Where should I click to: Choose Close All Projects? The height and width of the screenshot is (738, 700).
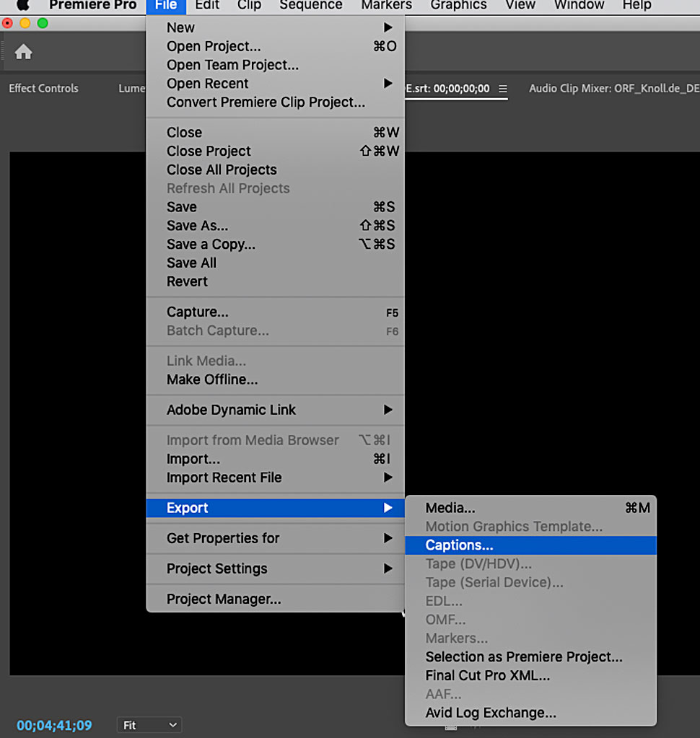tap(276, 170)
